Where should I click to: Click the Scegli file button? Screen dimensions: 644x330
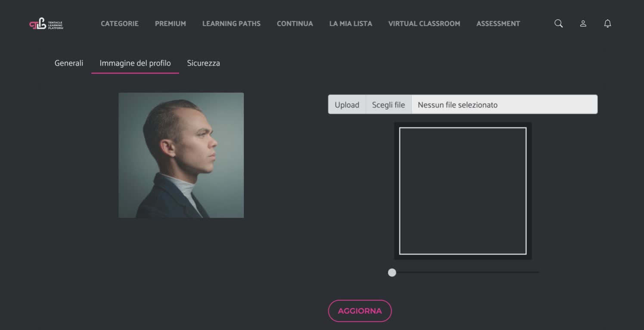[x=388, y=105]
